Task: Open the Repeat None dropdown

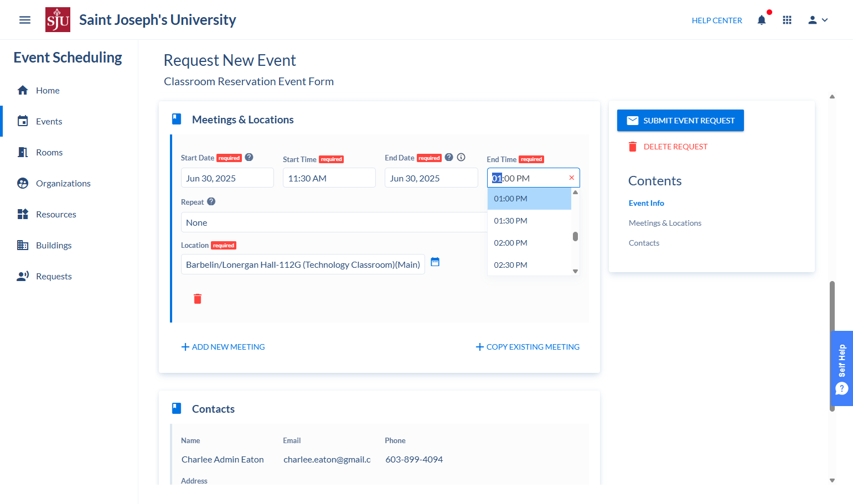Action: tap(334, 222)
